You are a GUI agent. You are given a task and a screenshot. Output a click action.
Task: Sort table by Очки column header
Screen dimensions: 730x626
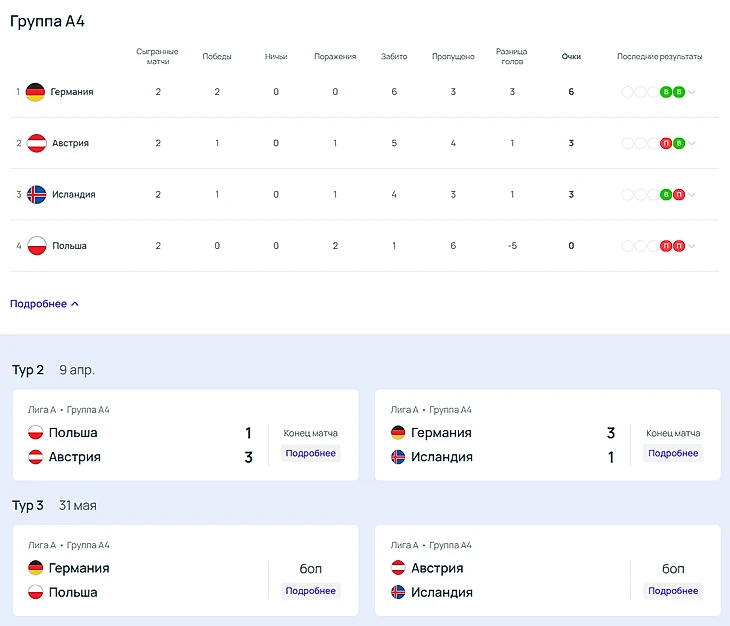click(x=571, y=57)
